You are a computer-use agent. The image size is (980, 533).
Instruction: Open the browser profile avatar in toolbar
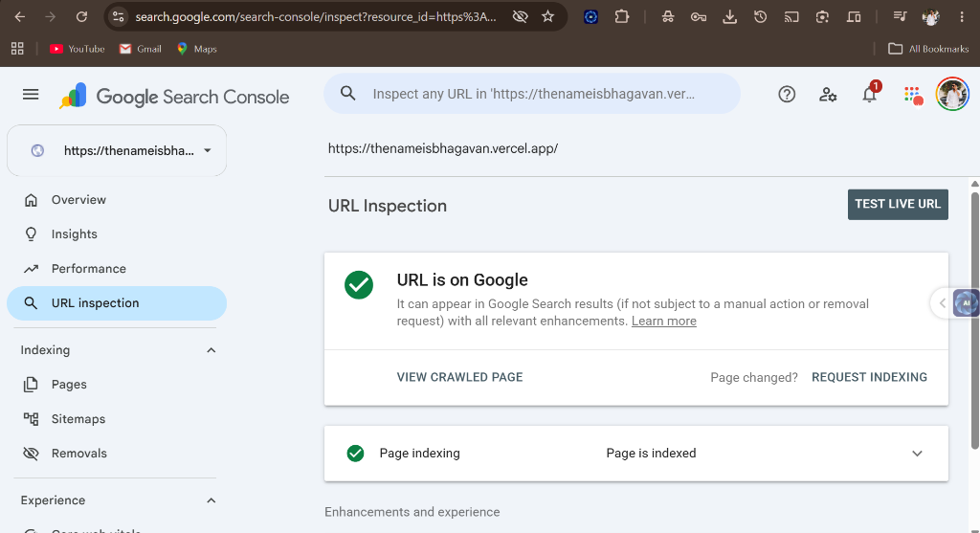click(x=930, y=17)
